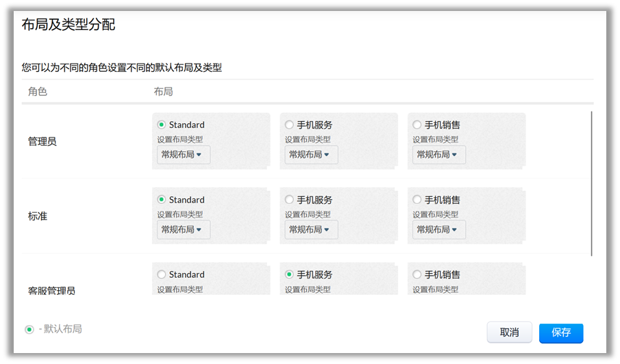Click the 默认布局 legend icon
Image resolution: width=620 pixels, height=364 pixels.
[29, 330]
